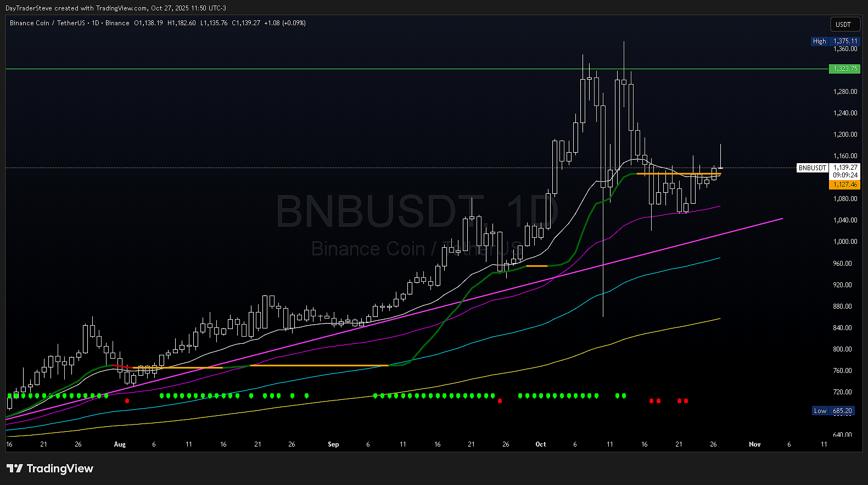The width and height of the screenshot is (868, 485).
Task: Click the 800.00 price axis label
Action: (843, 349)
